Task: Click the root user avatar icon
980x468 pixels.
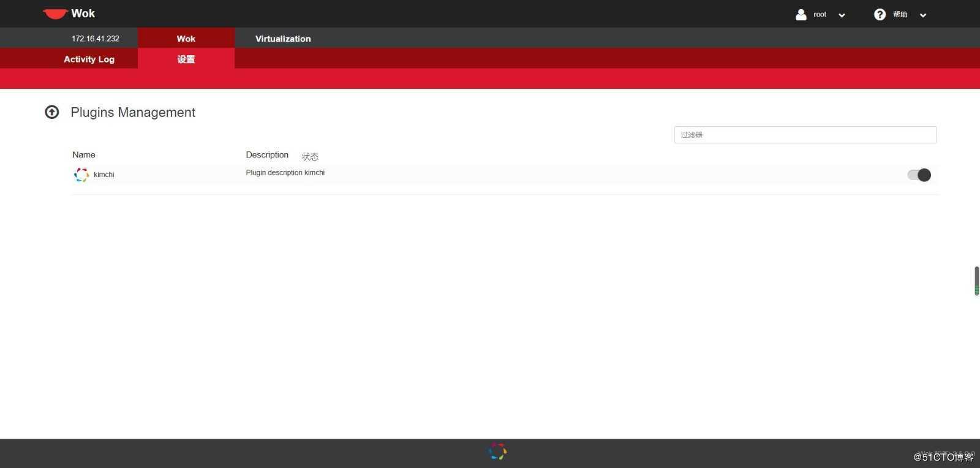Action: pyautogui.click(x=801, y=15)
